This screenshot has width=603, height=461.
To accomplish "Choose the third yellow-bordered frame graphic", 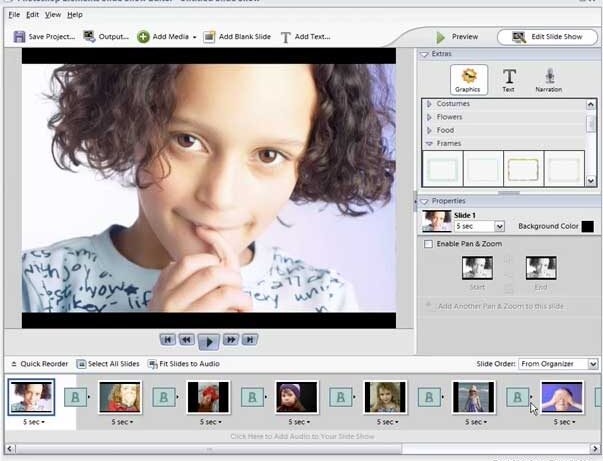I will pyautogui.click(x=523, y=169).
